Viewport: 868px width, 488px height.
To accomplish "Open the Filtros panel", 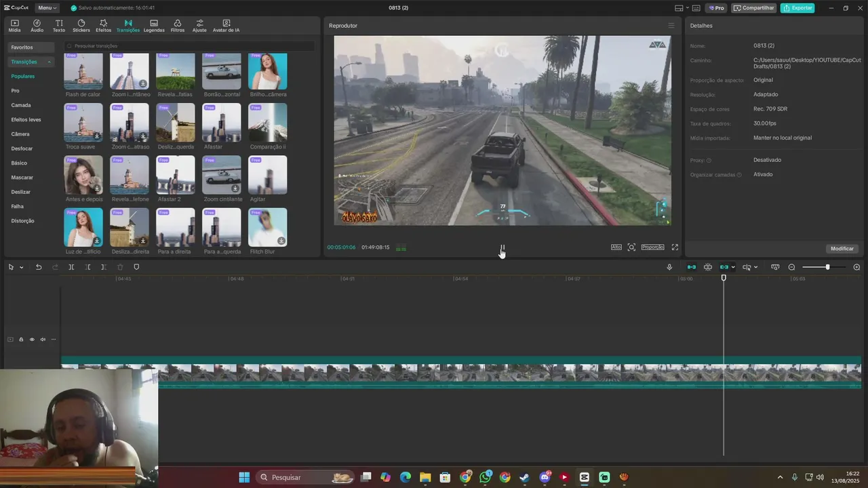I will tap(178, 26).
